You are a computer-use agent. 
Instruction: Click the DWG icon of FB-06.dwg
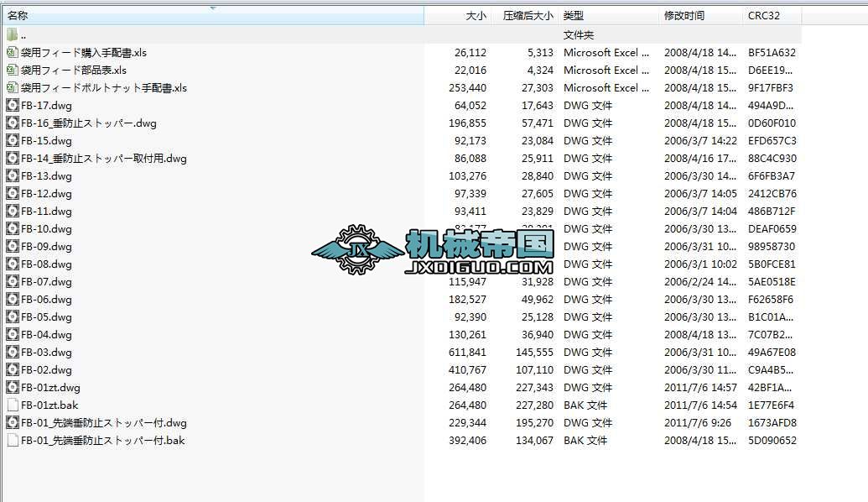13,299
